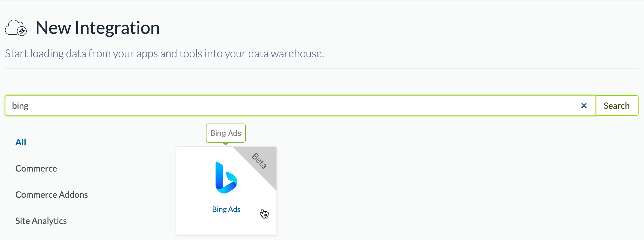The width and height of the screenshot is (644, 240).
Task: Click the Bing logo
Action: coord(226,178)
